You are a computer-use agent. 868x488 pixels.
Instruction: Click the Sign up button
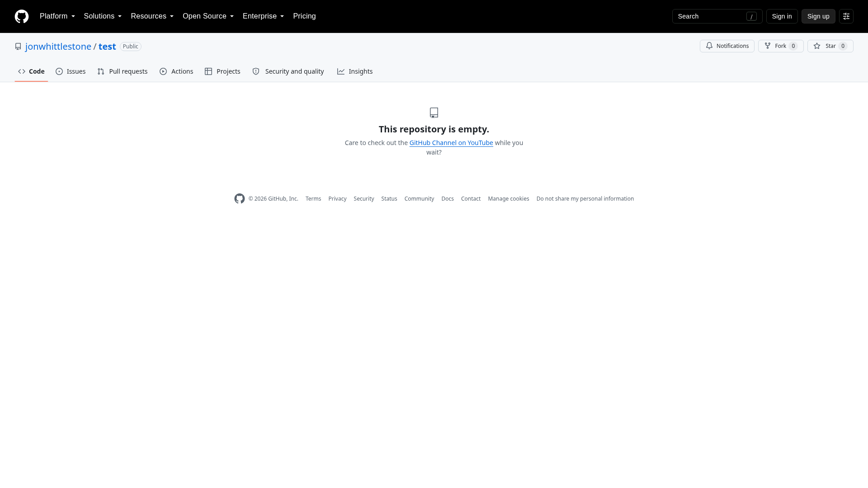tap(818, 16)
